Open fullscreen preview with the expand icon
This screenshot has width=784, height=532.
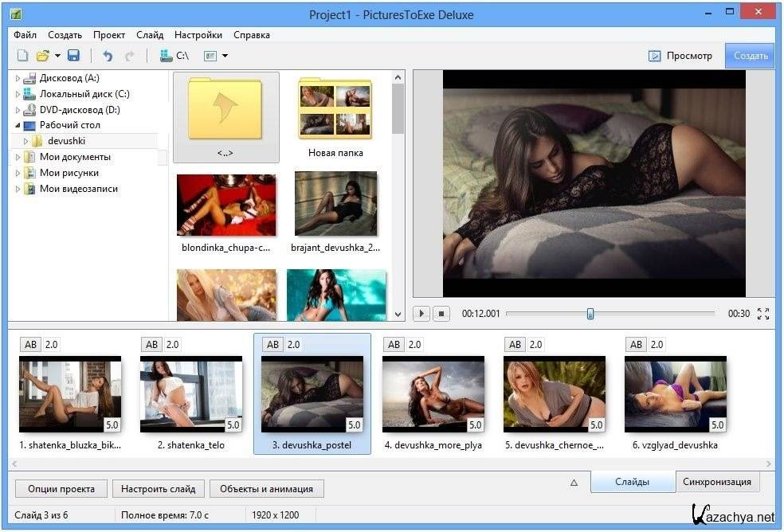point(762,314)
